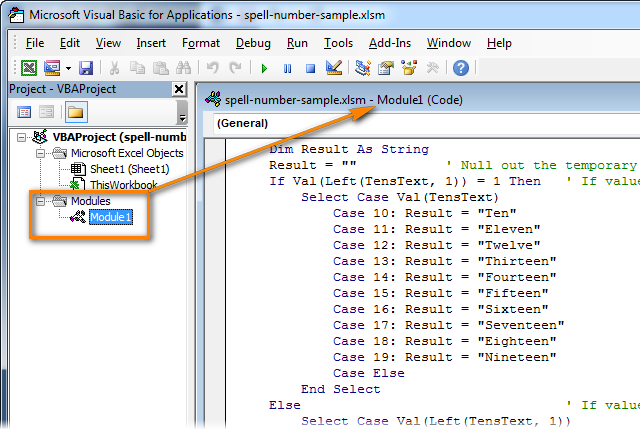640x430 pixels.
Task: Toggle Folders view in Project panel
Action: pos(75,112)
